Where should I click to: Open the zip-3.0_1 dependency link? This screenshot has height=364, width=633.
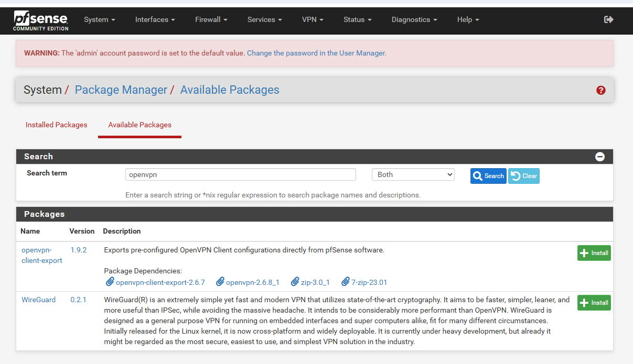tap(315, 282)
